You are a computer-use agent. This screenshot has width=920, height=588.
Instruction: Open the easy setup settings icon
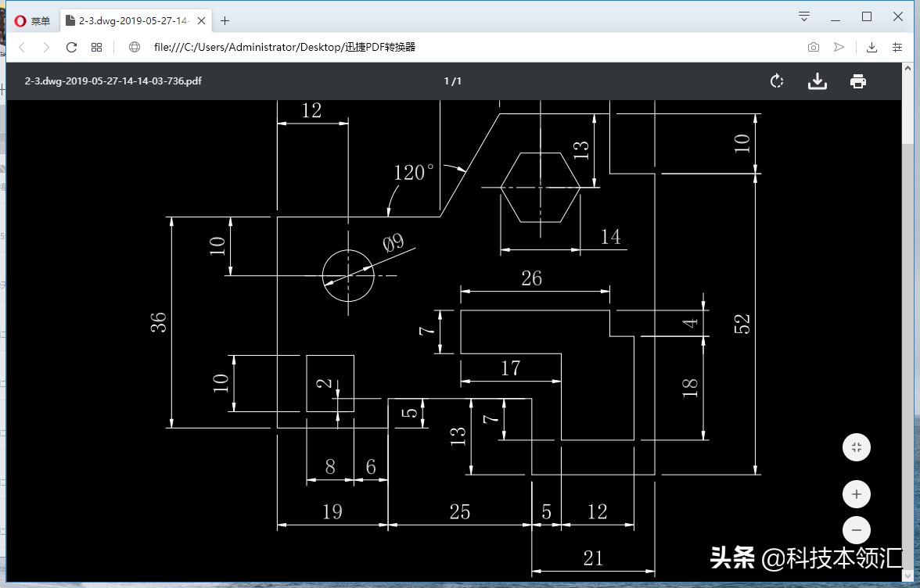pos(897,48)
